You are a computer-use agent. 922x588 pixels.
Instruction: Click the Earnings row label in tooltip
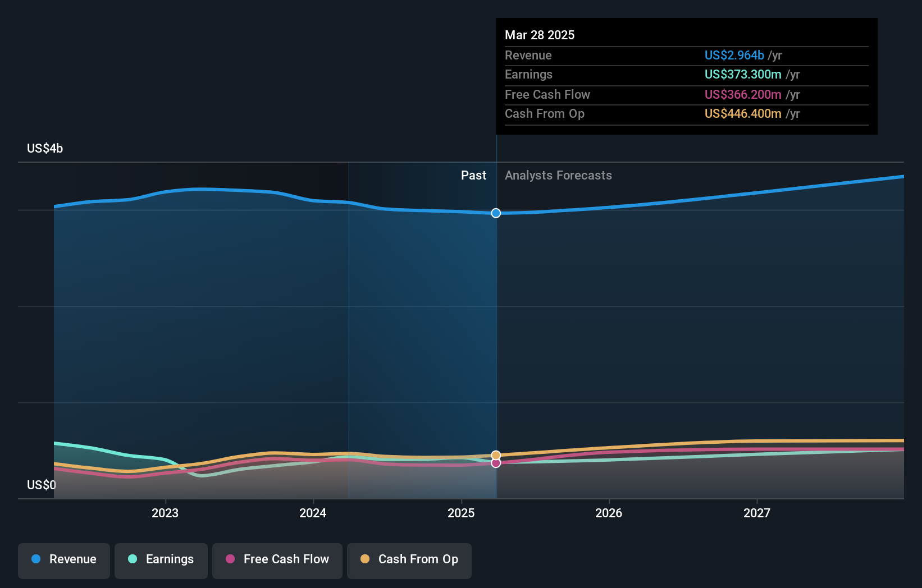[x=528, y=74]
